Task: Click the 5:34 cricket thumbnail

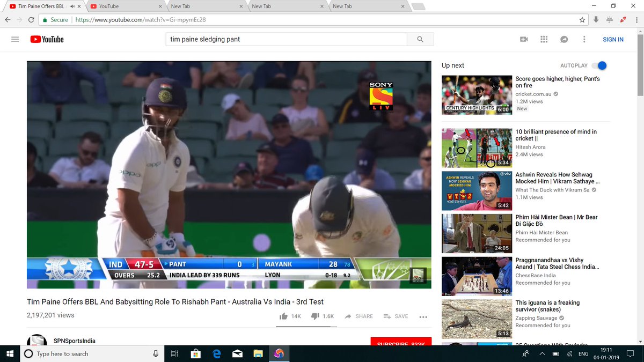Action: [x=476, y=148]
